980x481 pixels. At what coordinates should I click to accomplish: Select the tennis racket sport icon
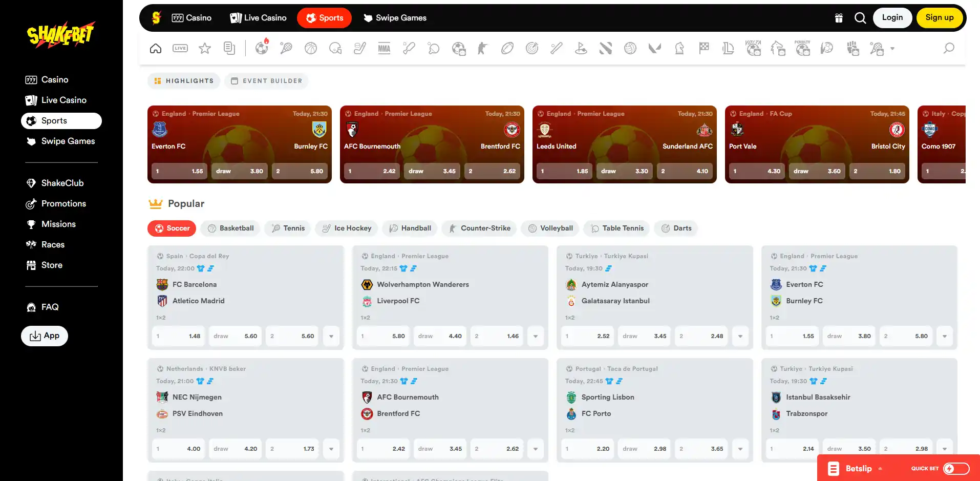(x=286, y=48)
